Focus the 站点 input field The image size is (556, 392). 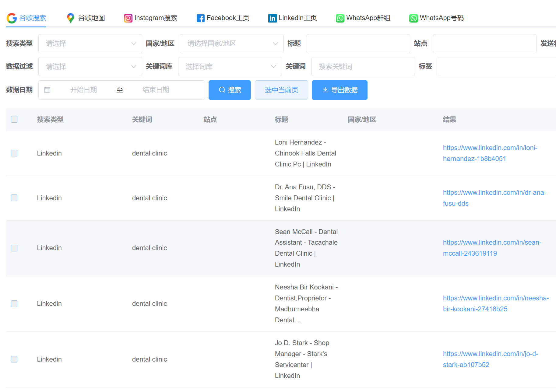tap(484, 44)
